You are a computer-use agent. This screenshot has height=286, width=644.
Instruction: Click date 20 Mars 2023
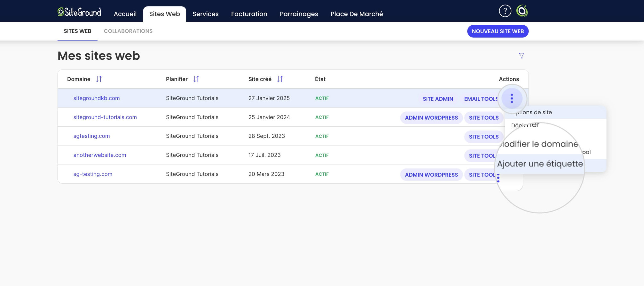pos(266,174)
